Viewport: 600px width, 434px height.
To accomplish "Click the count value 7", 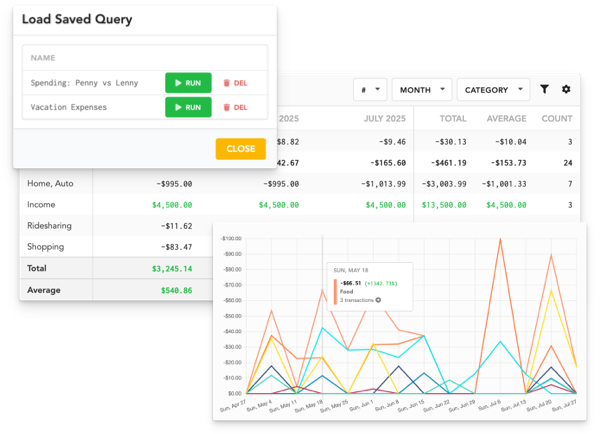I will click(570, 184).
